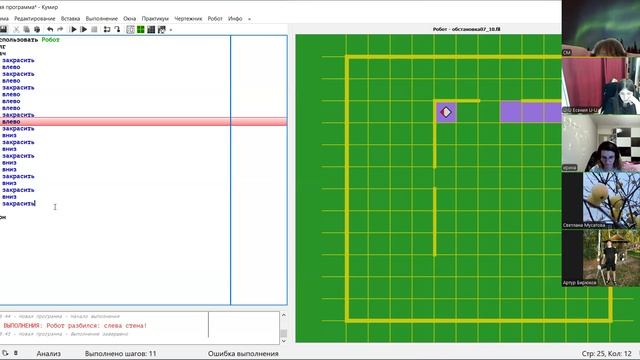
Task: Click the last закрасить line with the cursor
Action: click(x=18, y=203)
